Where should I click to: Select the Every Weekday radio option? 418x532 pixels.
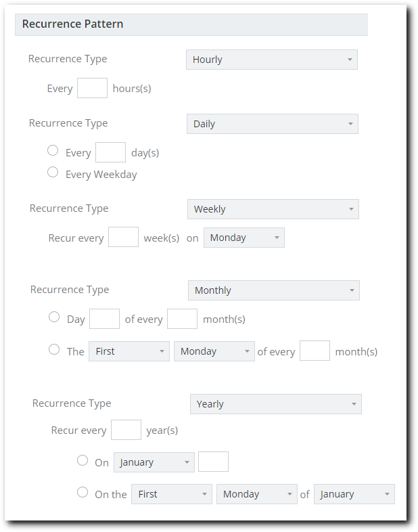(53, 172)
